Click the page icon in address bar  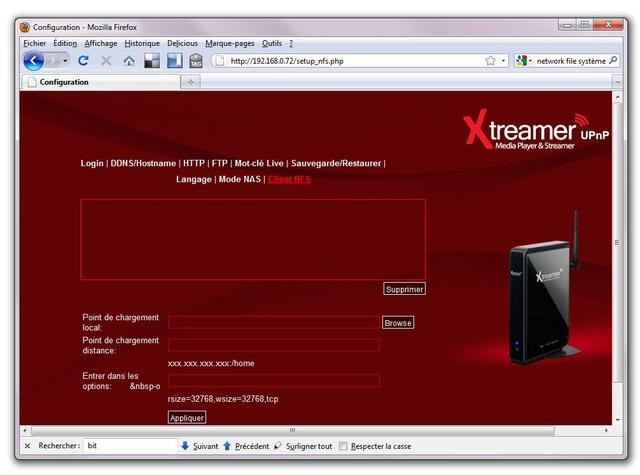[x=220, y=61]
